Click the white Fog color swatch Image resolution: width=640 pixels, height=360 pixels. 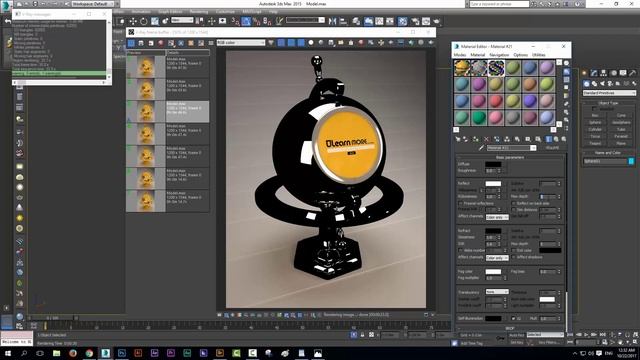(x=493, y=271)
